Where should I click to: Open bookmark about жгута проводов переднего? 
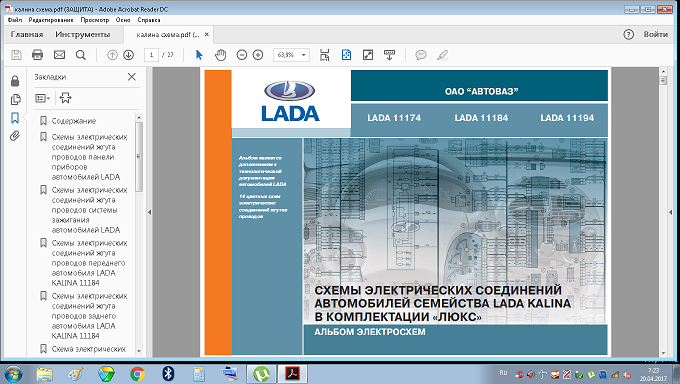[89, 263]
